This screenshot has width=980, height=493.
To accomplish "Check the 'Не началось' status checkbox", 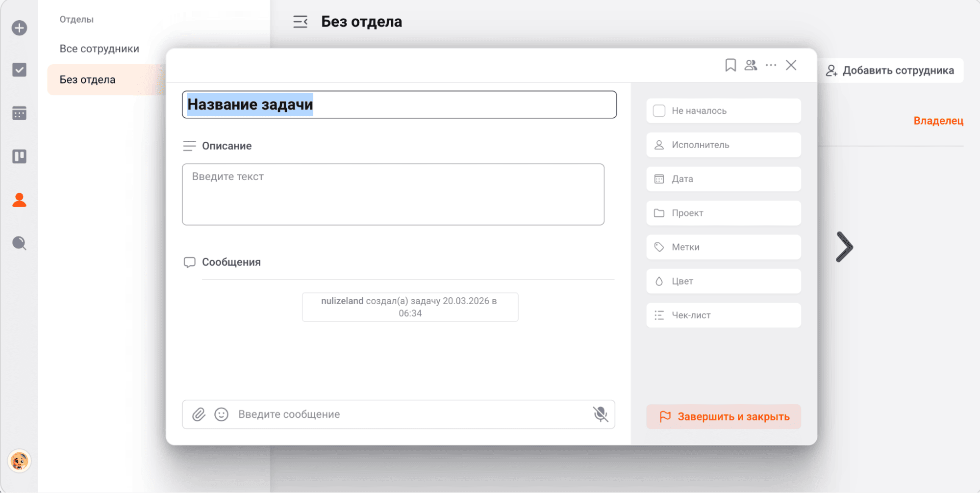I will pyautogui.click(x=659, y=111).
